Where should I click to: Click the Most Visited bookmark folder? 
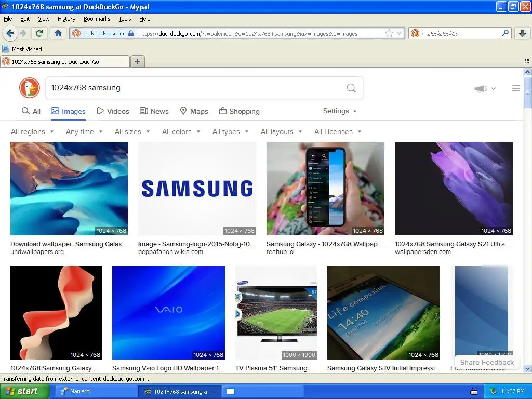tap(22, 49)
